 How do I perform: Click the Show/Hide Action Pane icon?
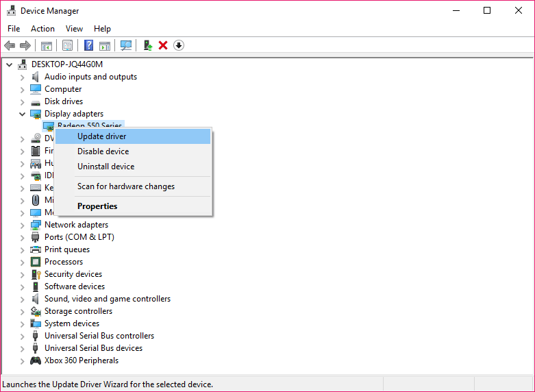105,45
